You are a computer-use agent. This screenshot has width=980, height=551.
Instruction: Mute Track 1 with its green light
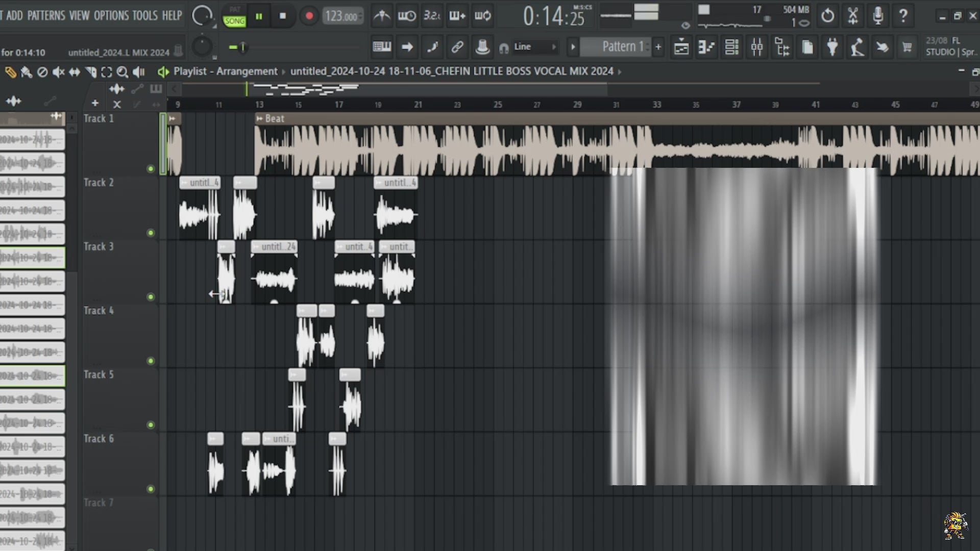pyautogui.click(x=151, y=169)
